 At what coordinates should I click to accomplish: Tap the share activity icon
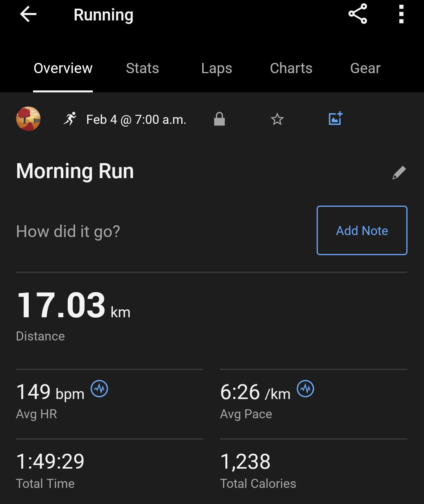358,14
